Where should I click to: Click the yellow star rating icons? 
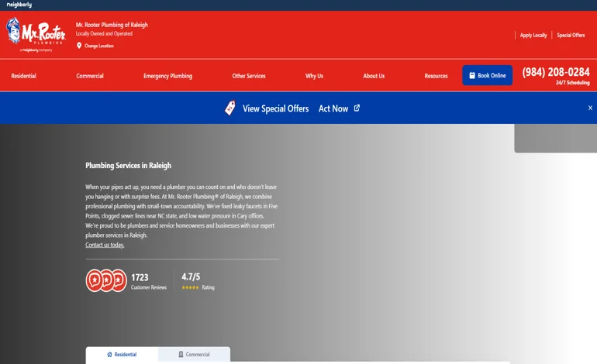coord(190,287)
